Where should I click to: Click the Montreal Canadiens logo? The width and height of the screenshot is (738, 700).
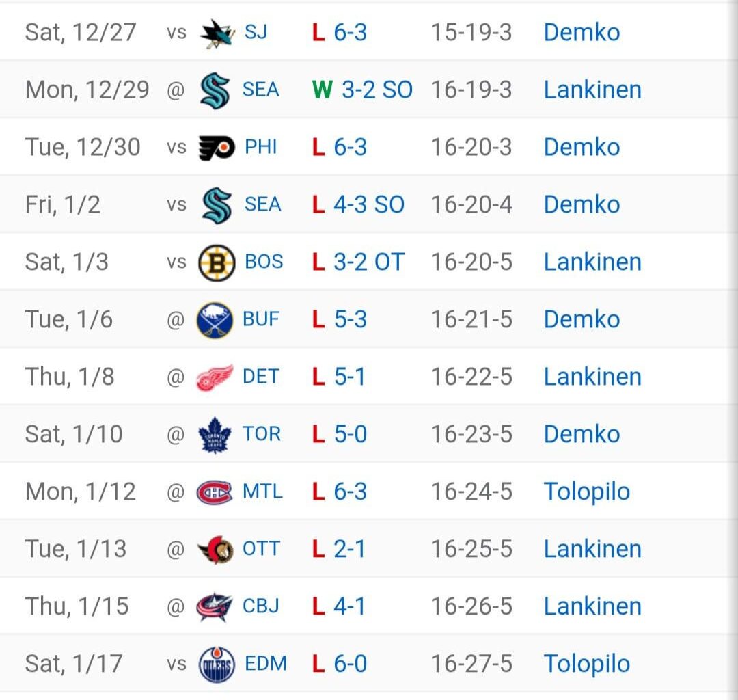[x=215, y=492]
